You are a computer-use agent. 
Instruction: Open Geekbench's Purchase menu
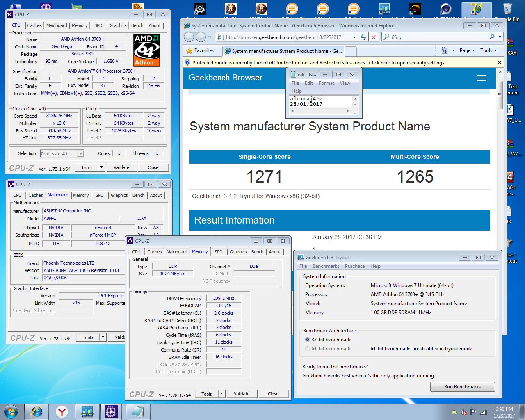coord(355,266)
